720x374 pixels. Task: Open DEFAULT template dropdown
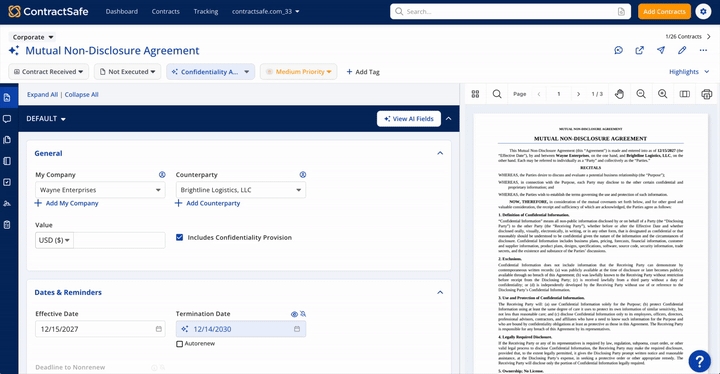point(46,119)
